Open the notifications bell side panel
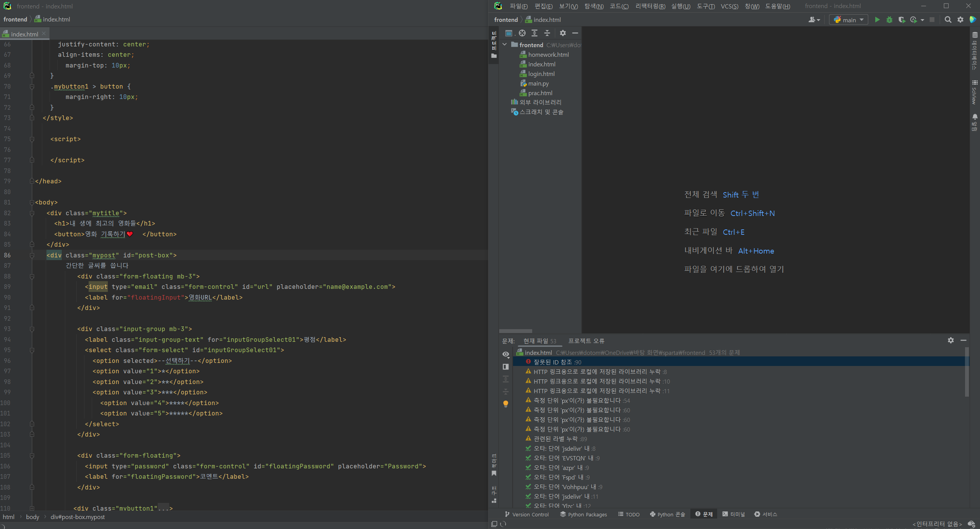Viewport: 980px width, 529px height. (975, 122)
